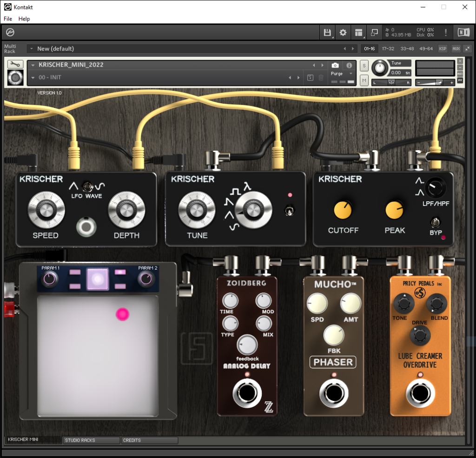Go to next multi rack preset arrow
This screenshot has width=476, height=458.
353,49
